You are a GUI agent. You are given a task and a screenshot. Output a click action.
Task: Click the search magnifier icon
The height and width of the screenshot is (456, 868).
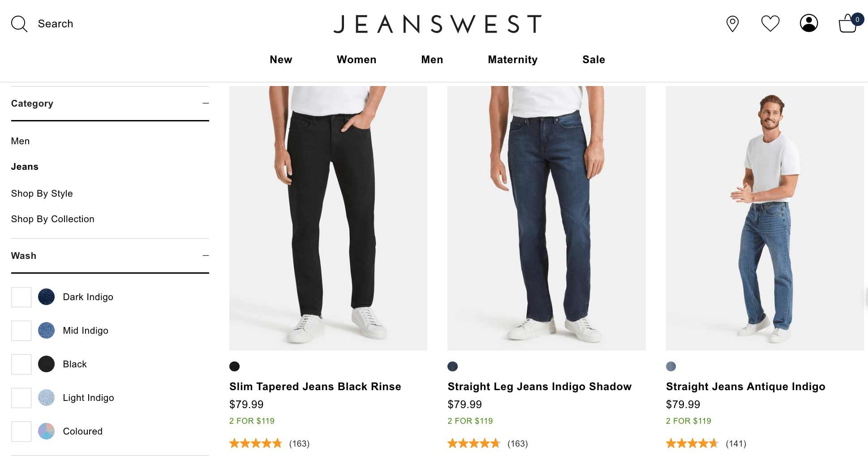pos(19,24)
